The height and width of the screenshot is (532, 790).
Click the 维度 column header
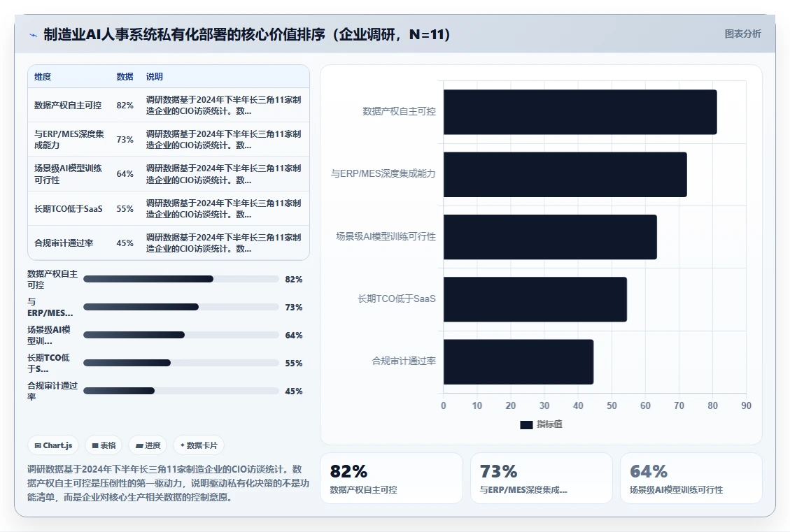42,76
